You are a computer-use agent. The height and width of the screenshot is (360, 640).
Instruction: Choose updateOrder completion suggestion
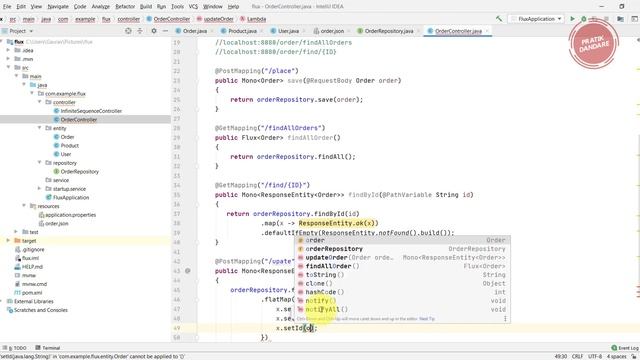(x=402, y=258)
